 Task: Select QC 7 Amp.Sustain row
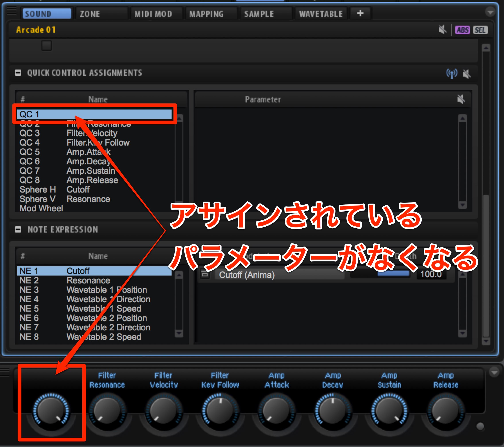pos(94,171)
